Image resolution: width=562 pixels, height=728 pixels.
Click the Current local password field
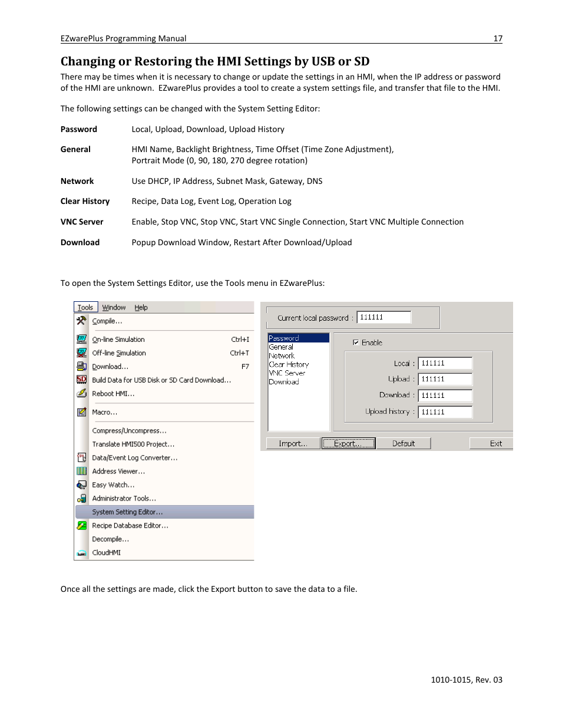tap(384, 317)
